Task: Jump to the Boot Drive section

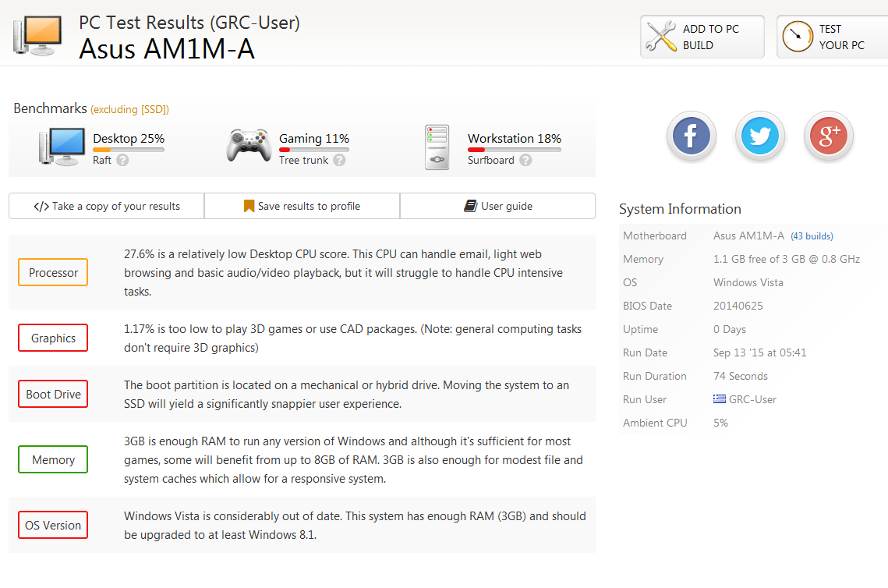Action: point(53,395)
